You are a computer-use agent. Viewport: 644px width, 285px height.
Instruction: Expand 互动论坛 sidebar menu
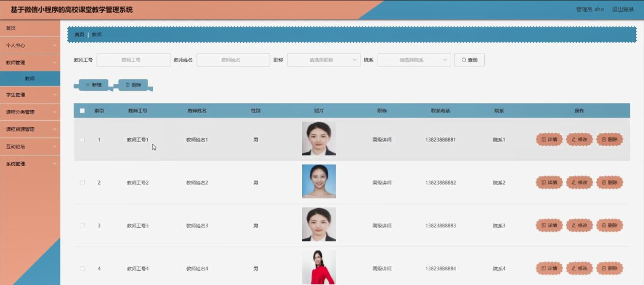click(x=30, y=147)
